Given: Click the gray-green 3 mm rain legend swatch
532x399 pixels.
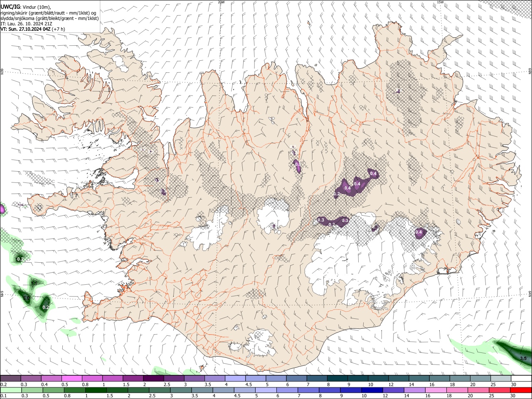Looking at the screenshot, I should coord(181,390).
